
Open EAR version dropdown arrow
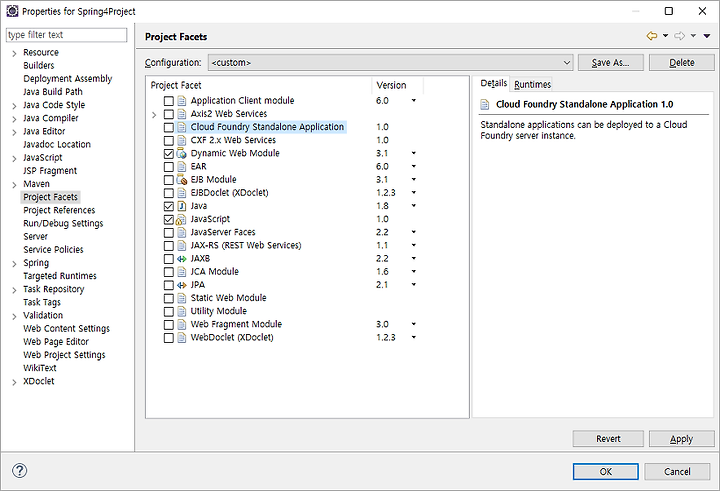414,166
